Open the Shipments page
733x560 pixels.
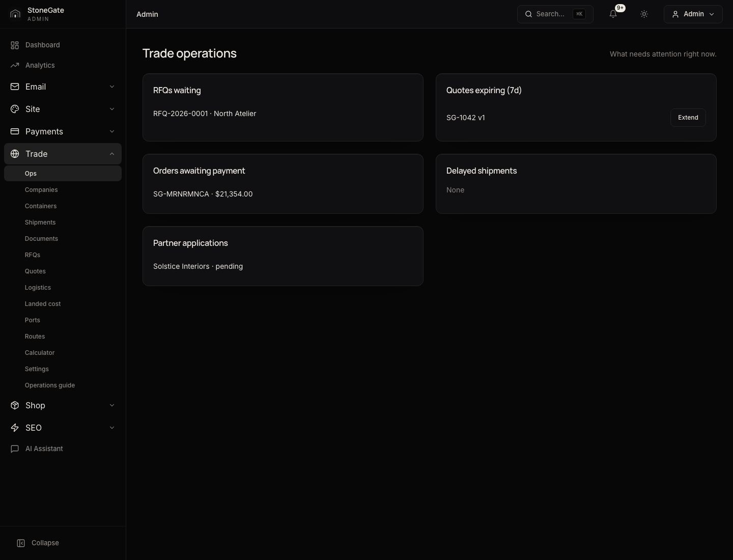click(63, 222)
